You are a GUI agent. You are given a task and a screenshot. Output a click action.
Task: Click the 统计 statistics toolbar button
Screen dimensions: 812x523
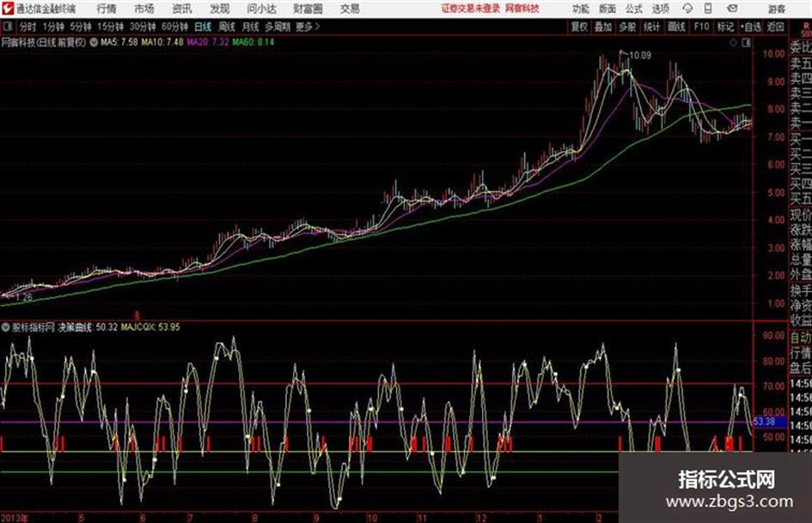tap(652, 27)
